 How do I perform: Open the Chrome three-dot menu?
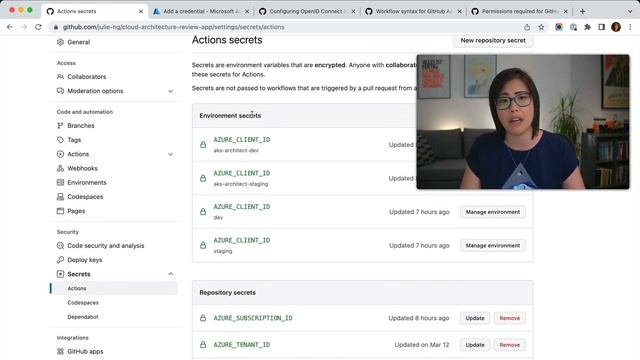pos(630,27)
